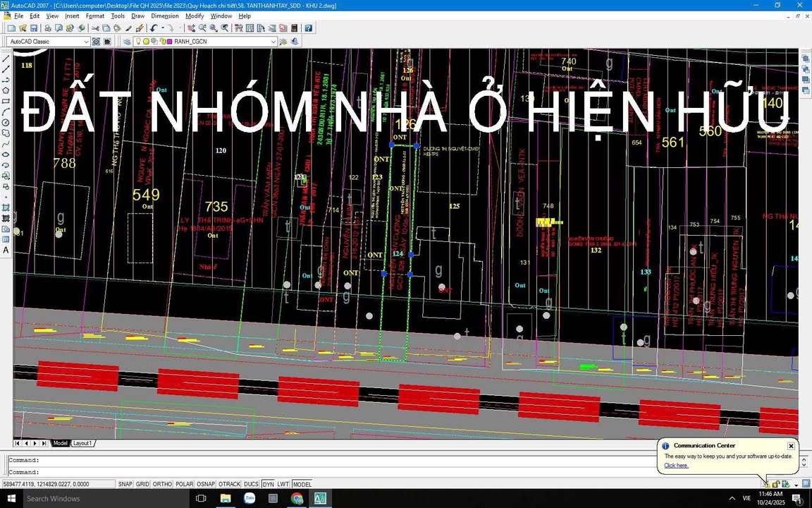
Task: Turn on GRID display mode
Action: tap(142, 483)
